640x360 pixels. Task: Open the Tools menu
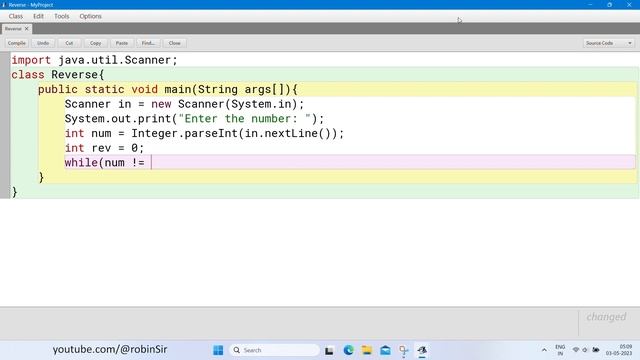62,16
